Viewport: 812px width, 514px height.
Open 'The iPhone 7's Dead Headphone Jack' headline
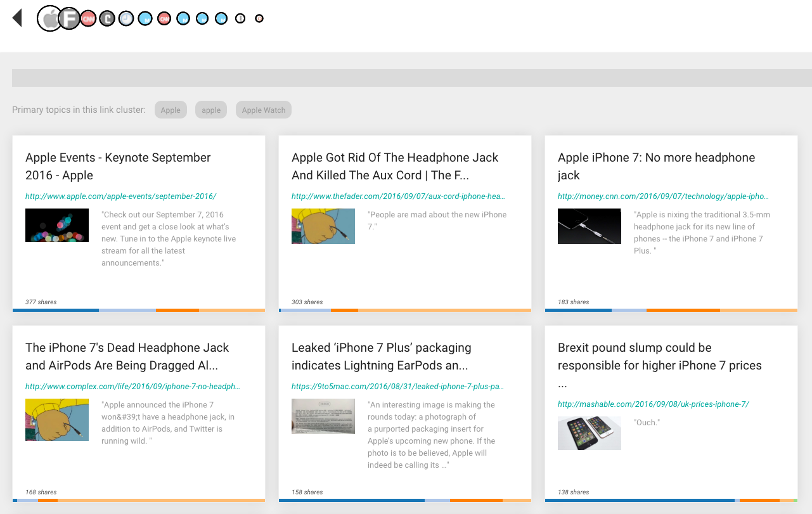click(x=127, y=356)
